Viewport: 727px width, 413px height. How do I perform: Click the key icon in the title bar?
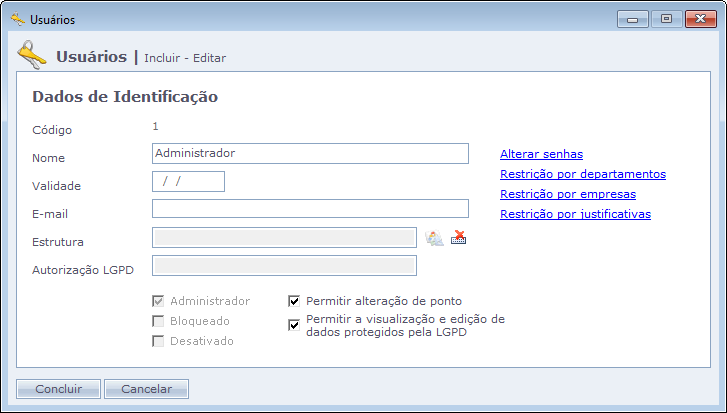click(x=17, y=19)
